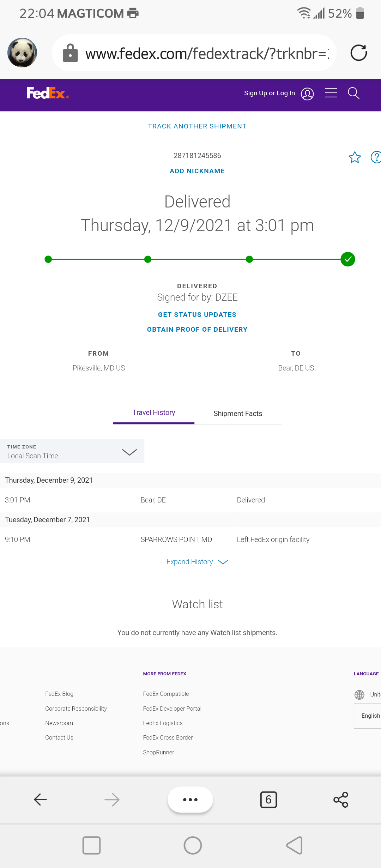Open the browser tabs counter

268,800
